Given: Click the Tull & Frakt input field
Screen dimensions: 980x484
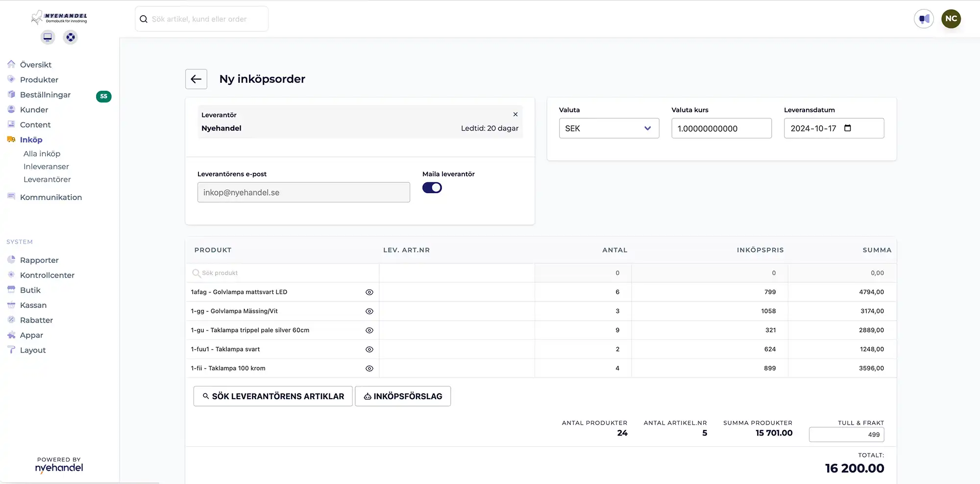Looking at the screenshot, I should [x=846, y=434].
